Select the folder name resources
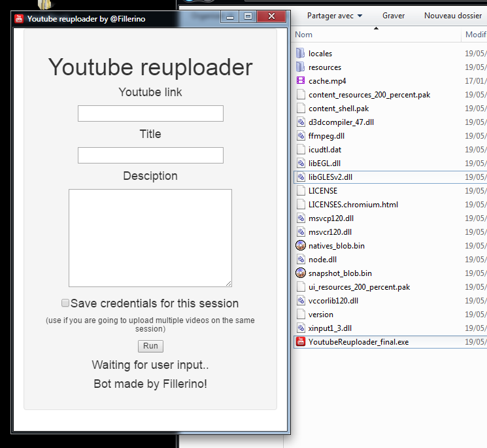This screenshot has width=487, height=448. click(325, 67)
